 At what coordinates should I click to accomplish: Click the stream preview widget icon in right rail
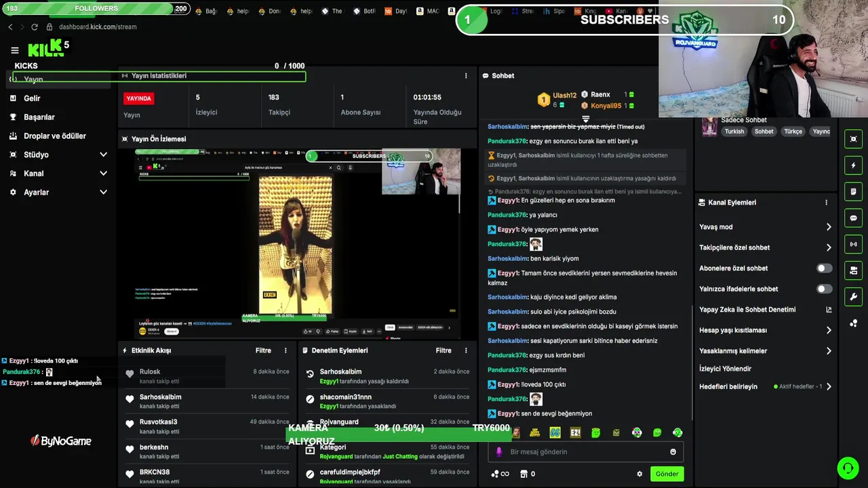click(853, 139)
